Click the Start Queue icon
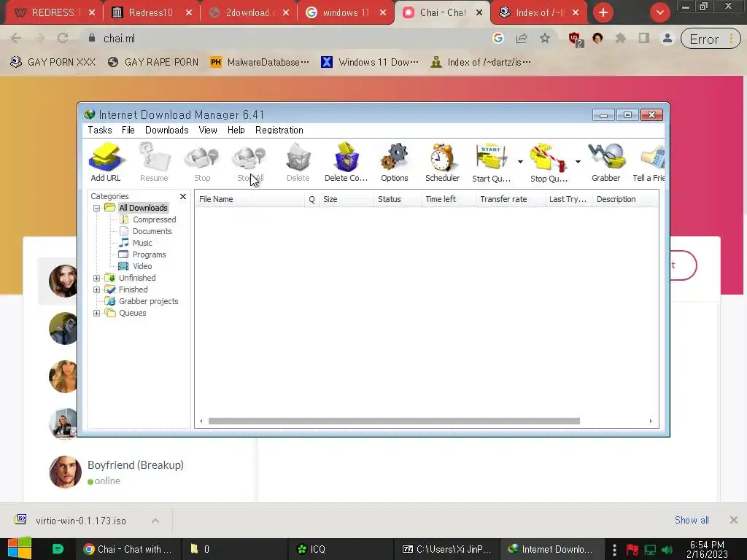Screen dimensions: 747x560 click(491, 162)
